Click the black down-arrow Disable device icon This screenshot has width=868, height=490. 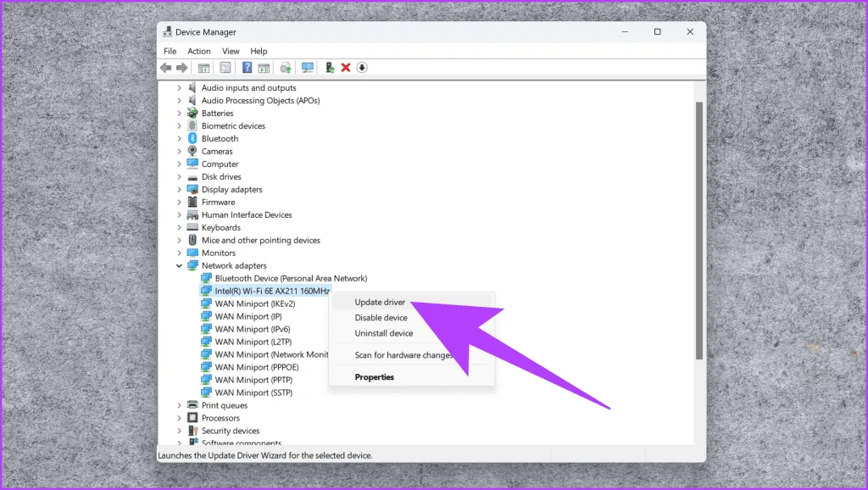pyautogui.click(x=362, y=68)
